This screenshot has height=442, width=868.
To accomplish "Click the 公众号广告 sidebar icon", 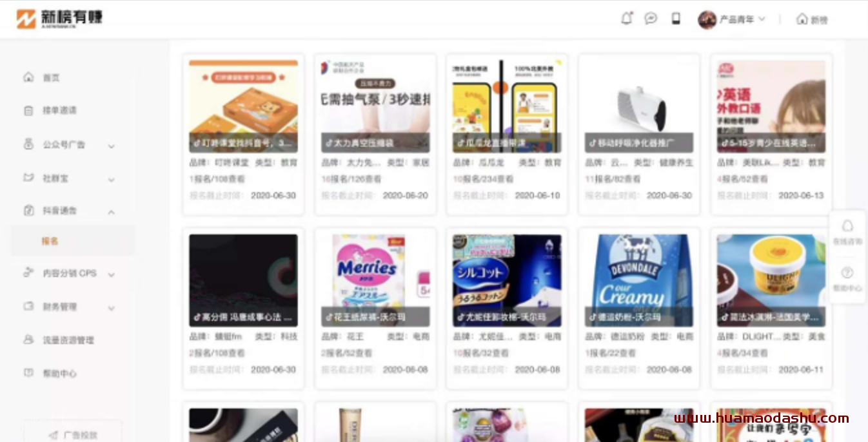I will click(x=28, y=144).
